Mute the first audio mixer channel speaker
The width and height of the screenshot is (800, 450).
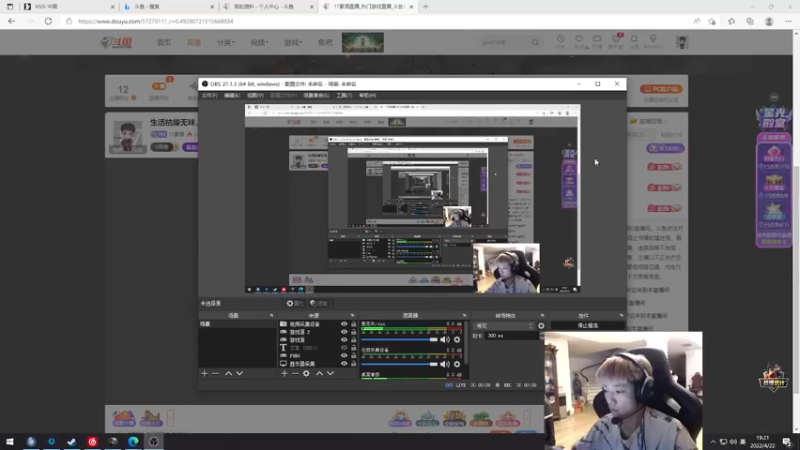coord(445,340)
